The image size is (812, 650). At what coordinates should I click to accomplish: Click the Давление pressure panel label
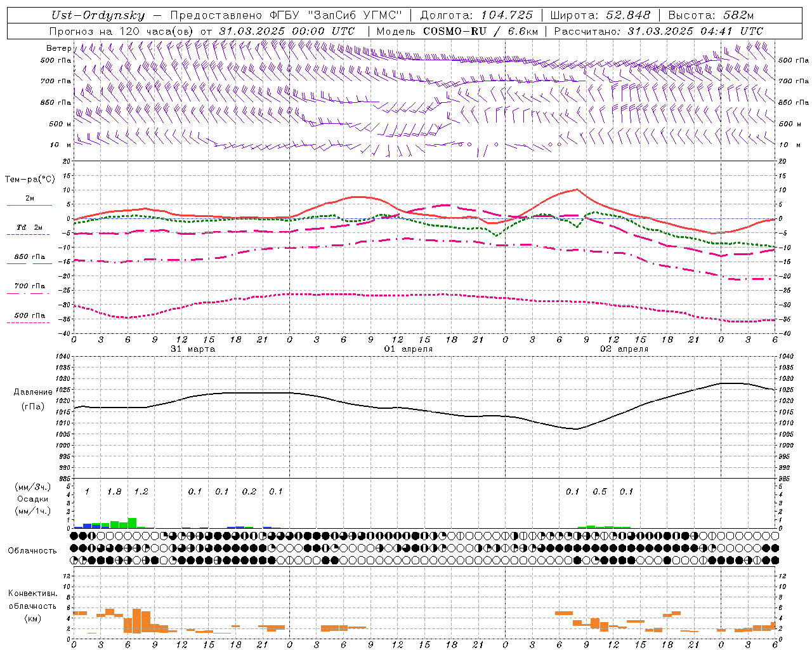[x=33, y=392]
